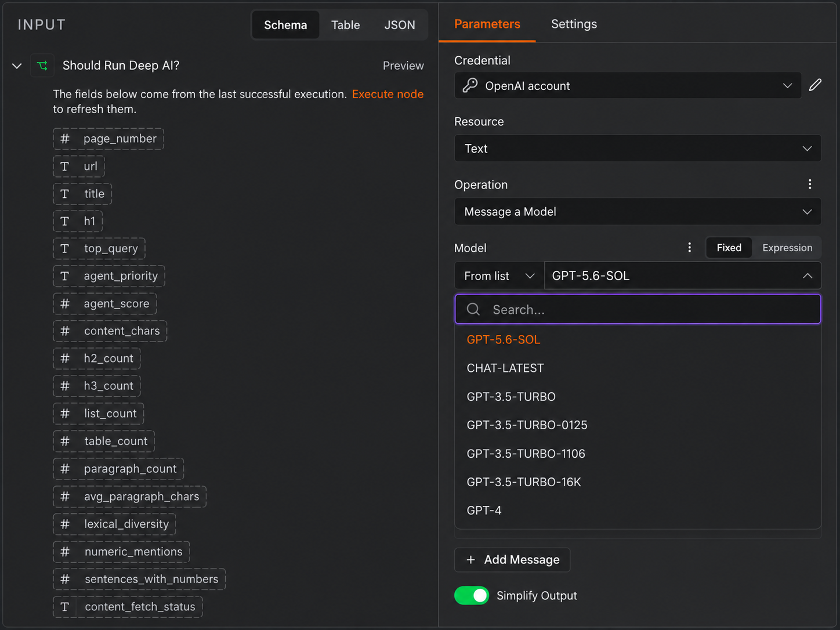Click the T icon beside content_fetch_status
The image size is (840, 630).
(x=65, y=607)
